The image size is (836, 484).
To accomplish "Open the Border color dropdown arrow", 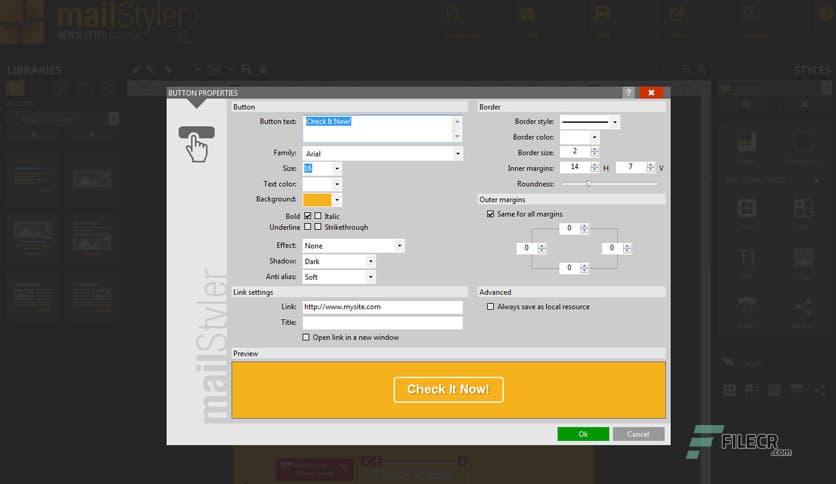I will (x=594, y=138).
